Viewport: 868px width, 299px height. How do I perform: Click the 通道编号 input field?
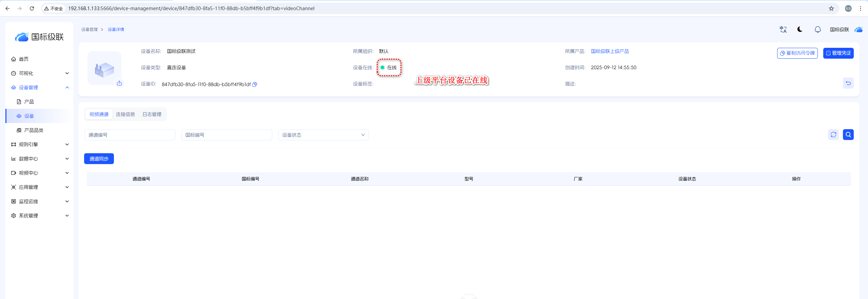click(130, 135)
